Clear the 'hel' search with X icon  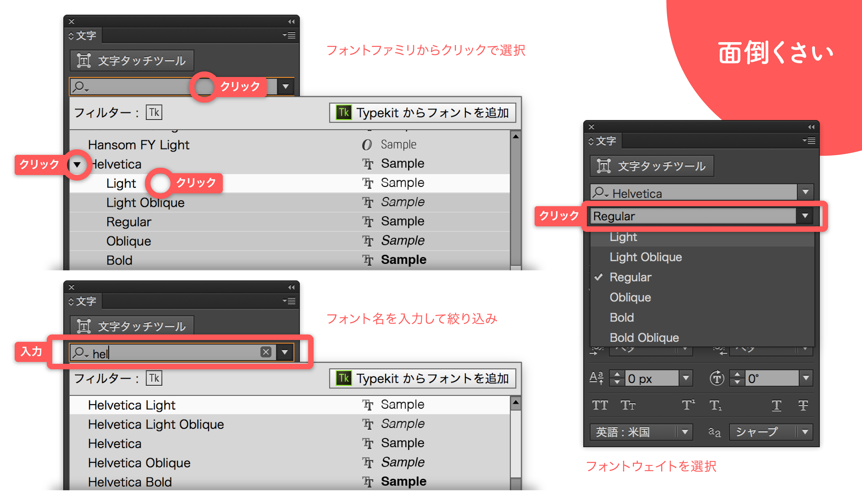[x=266, y=352]
